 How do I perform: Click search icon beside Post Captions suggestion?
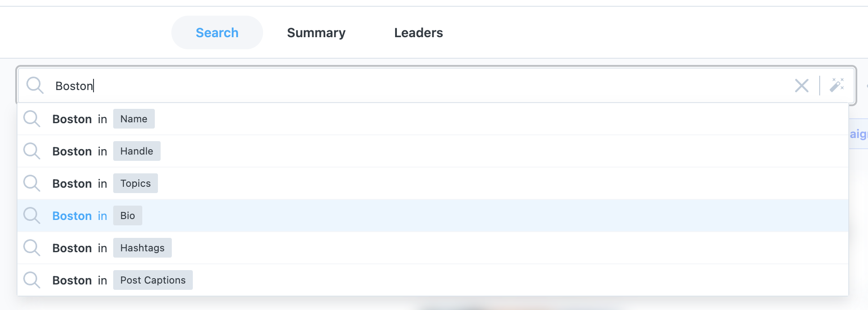(x=32, y=280)
